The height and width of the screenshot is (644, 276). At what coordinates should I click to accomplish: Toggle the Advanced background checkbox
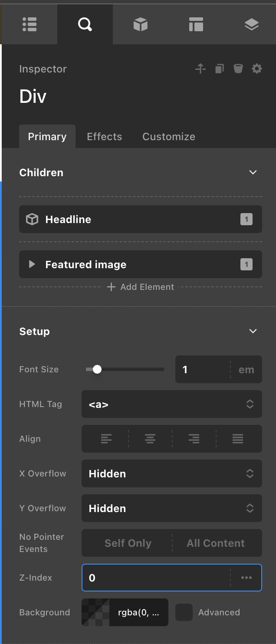(184, 612)
